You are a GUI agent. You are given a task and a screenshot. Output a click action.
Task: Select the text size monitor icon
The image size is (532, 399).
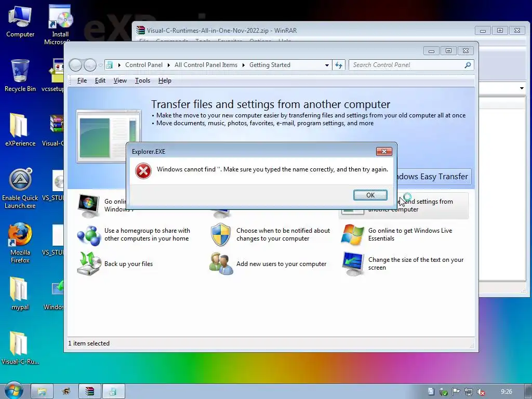point(353,263)
